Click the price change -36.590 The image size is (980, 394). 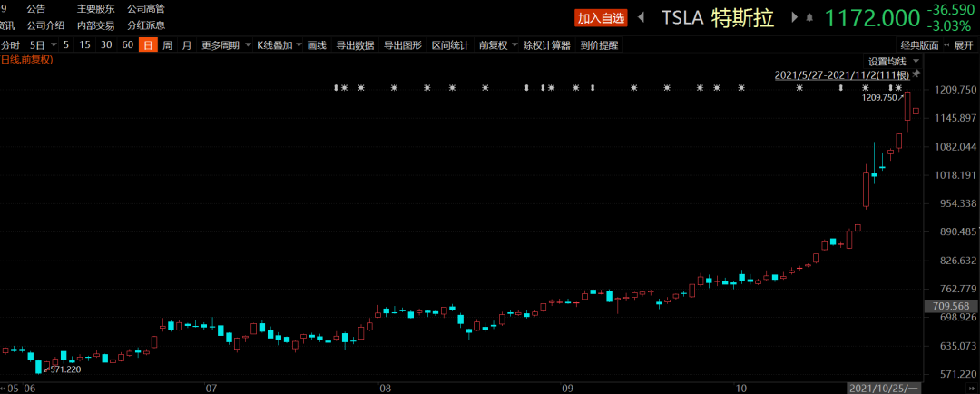pos(950,11)
